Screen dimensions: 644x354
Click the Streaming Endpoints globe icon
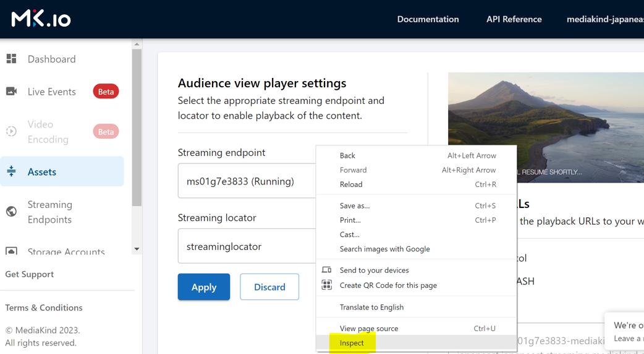pyautogui.click(x=12, y=211)
